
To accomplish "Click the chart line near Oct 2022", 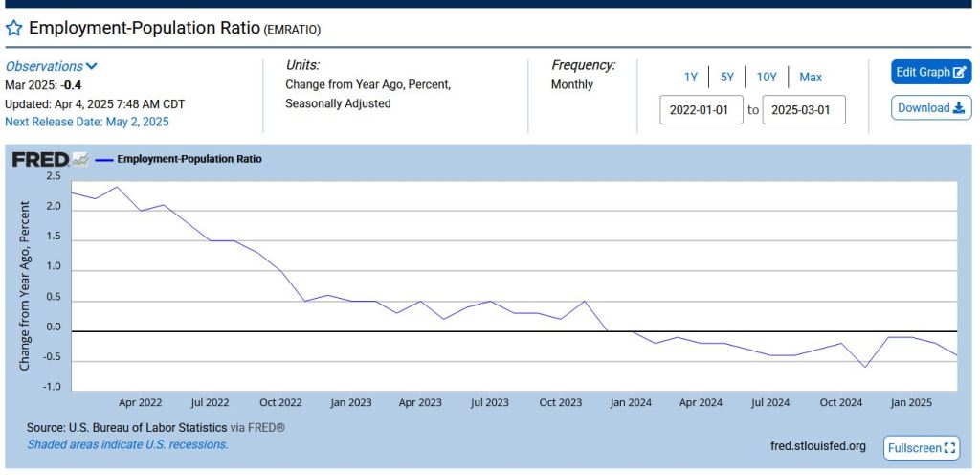I will (280, 271).
